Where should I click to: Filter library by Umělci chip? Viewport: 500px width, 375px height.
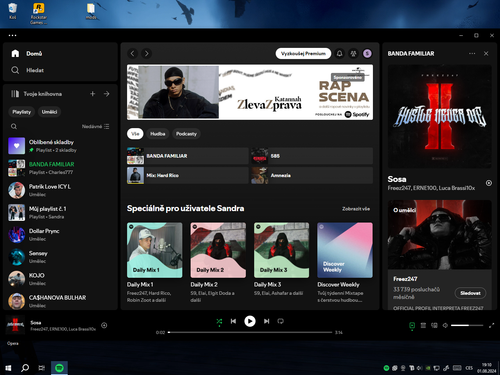coord(49,112)
